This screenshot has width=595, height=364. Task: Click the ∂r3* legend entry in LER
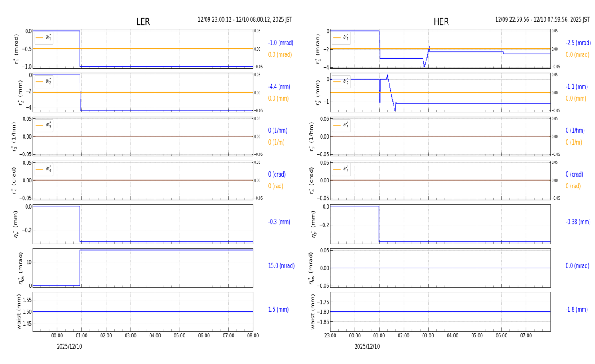click(43, 126)
